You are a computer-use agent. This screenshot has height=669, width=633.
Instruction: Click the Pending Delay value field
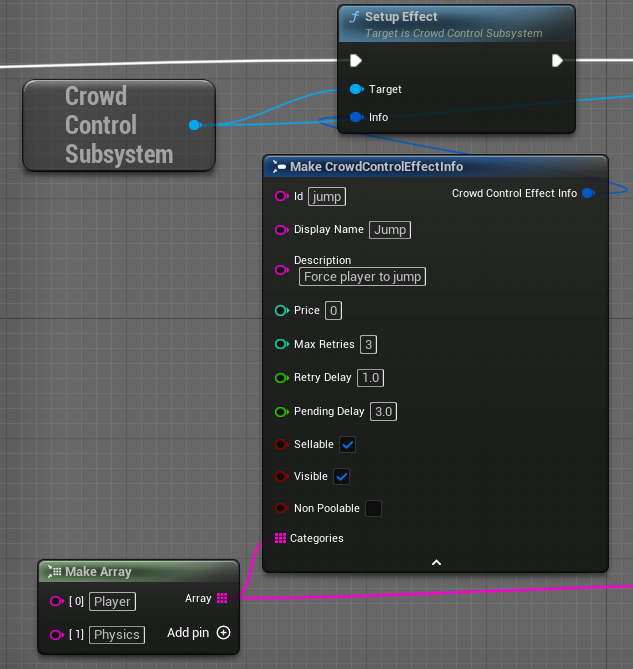pyautogui.click(x=382, y=412)
